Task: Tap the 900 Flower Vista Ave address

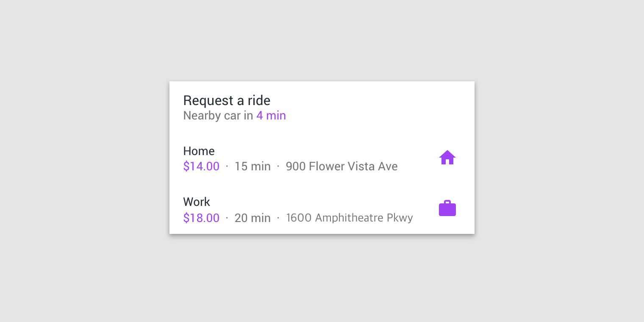Action: pyautogui.click(x=341, y=167)
